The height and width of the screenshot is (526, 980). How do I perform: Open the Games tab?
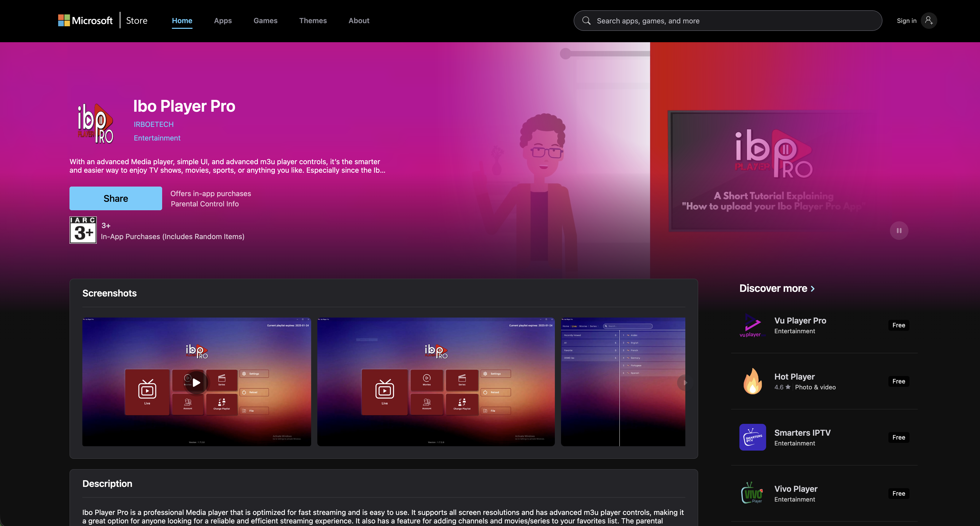[266, 21]
